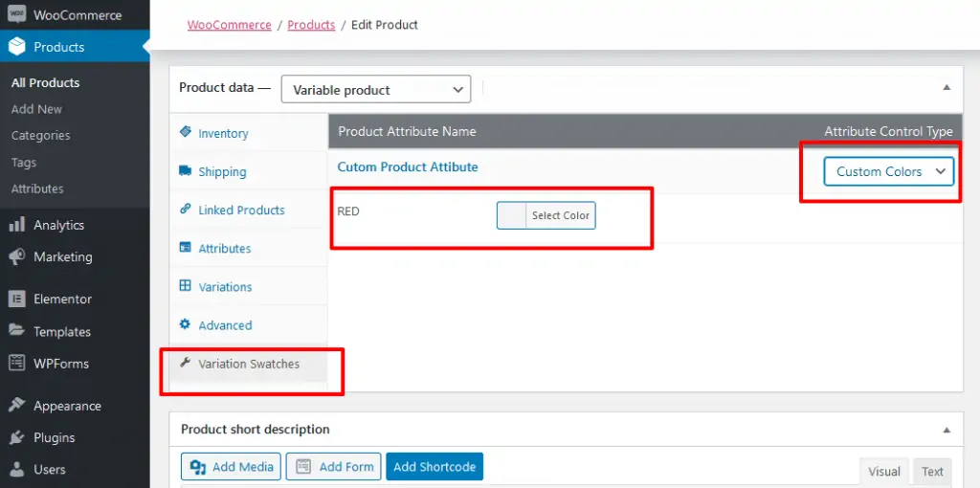Click the Variation Swatches wrench icon
This screenshot has height=488, width=980.
185,363
